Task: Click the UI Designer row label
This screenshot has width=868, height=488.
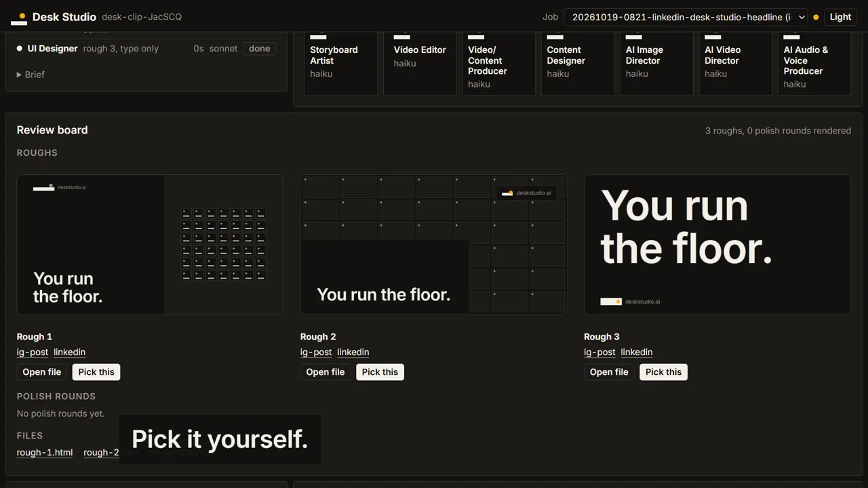Action: [x=53, y=49]
